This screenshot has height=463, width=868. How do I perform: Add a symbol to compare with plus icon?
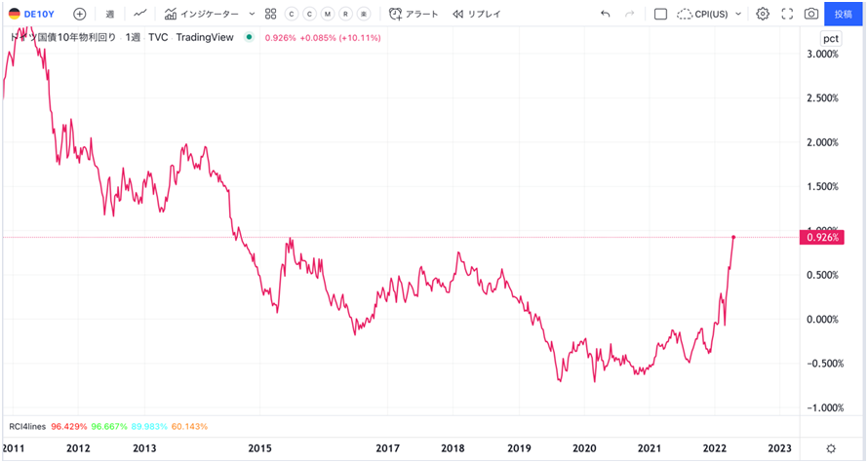pos(80,14)
